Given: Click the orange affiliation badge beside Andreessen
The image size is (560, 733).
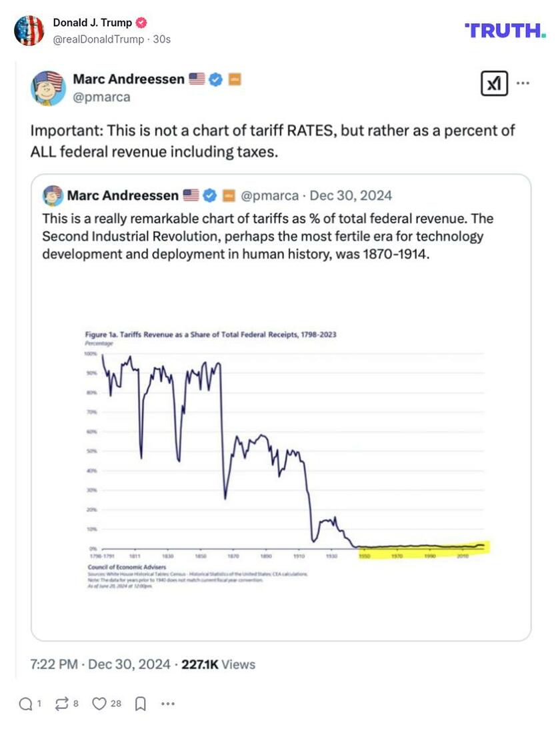Looking at the screenshot, I should (234, 79).
